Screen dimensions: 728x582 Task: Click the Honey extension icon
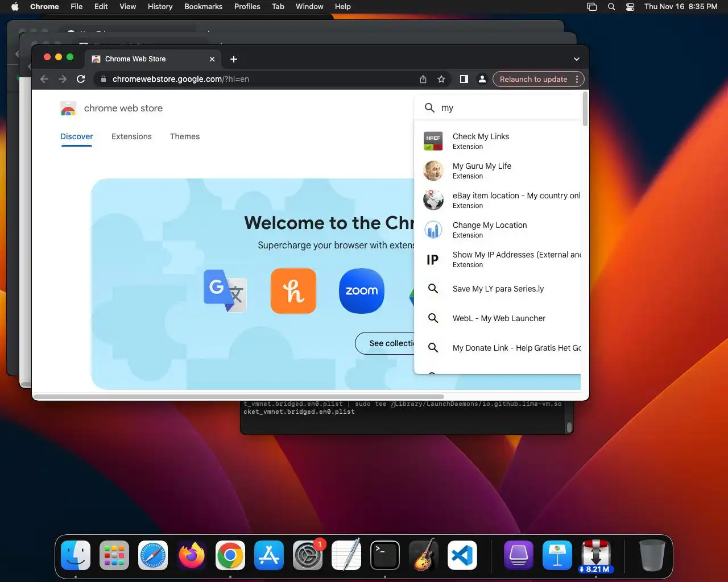[x=293, y=290]
